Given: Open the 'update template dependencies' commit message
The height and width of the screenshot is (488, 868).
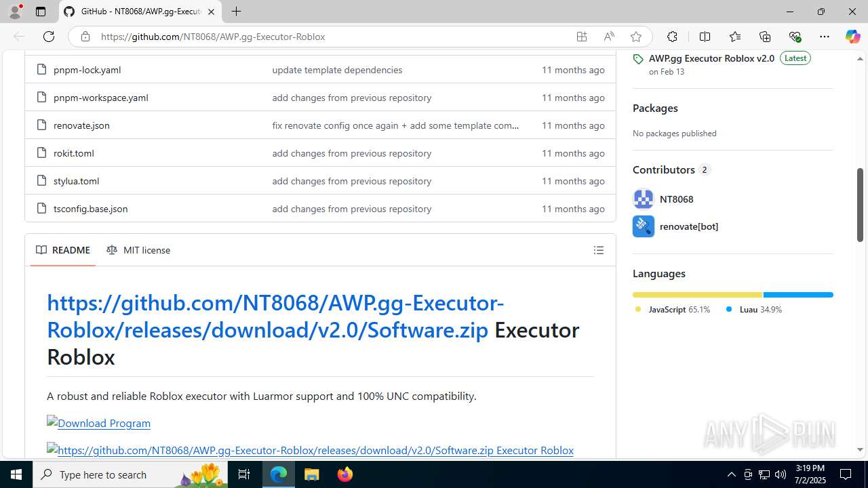Looking at the screenshot, I should click(x=337, y=70).
